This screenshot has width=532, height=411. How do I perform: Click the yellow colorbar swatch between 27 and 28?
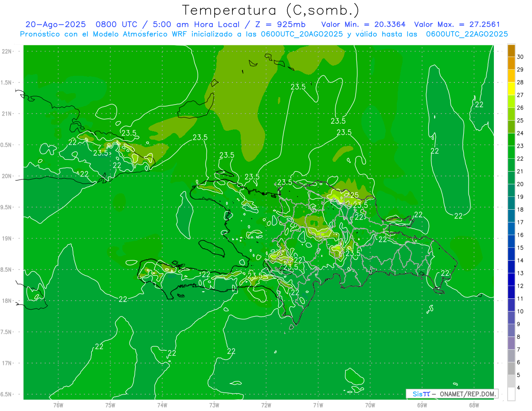click(512, 89)
